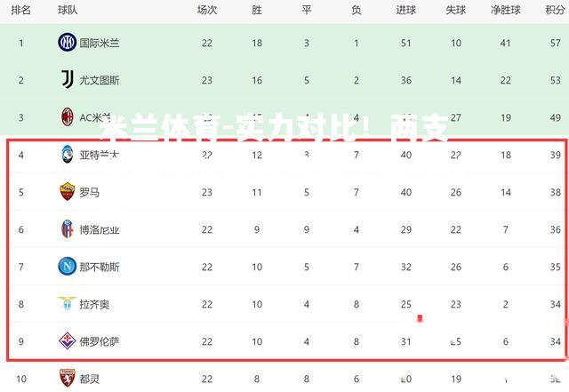569x392 pixels.
Task: Click the Juventus club logo
Action: click(x=68, y=79)
